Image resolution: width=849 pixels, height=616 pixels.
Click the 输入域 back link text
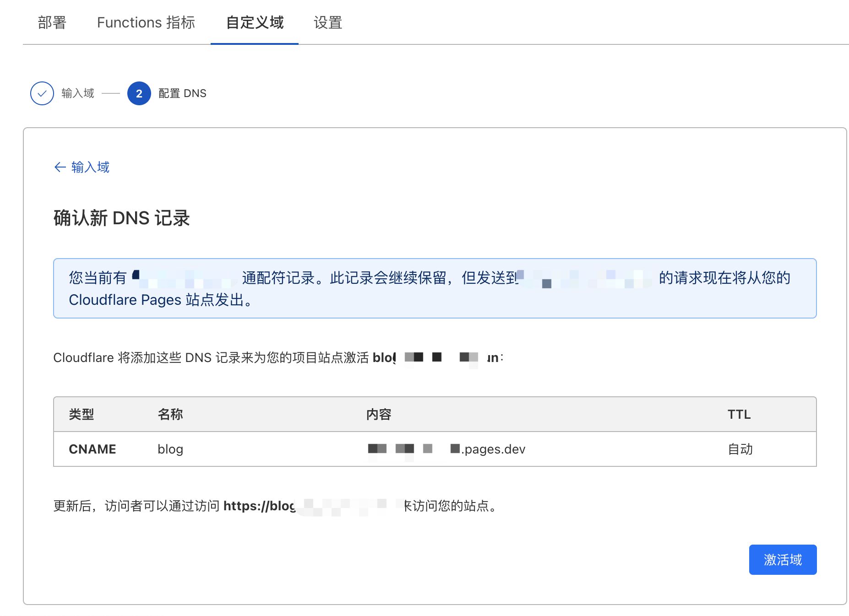[x=90, y=167]
